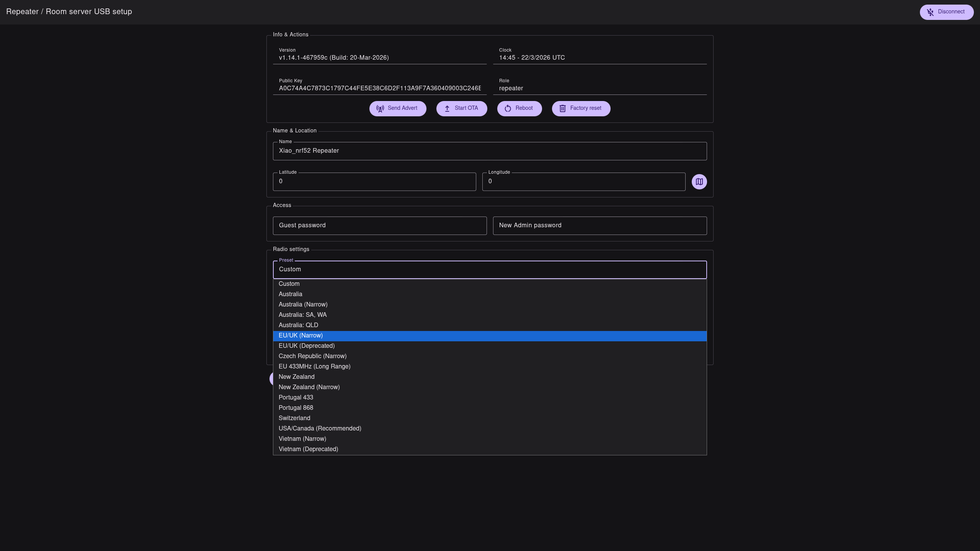
Task: Click the Factory reset trash icon
Action: pyautogui.click(x=562, y=109)
